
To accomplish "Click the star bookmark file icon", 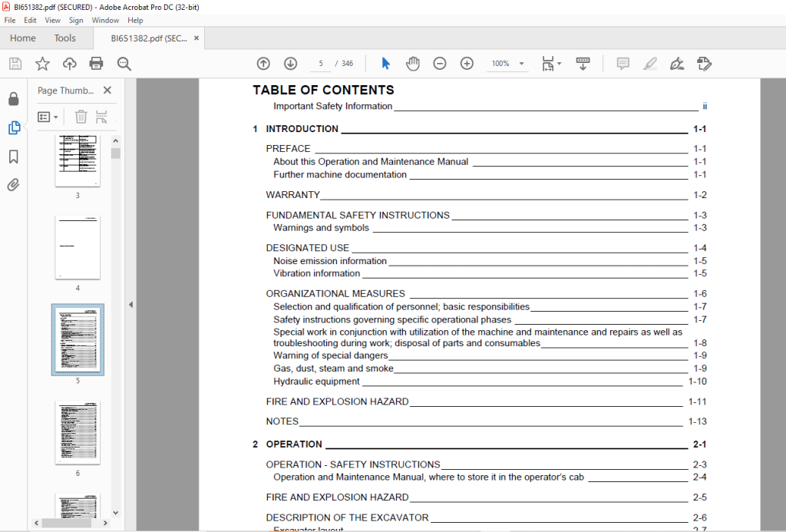I will [x=43, y=64].
